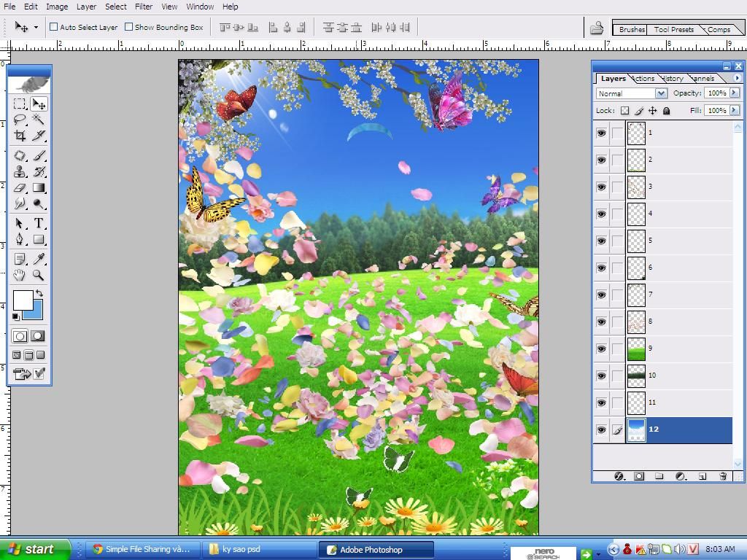Delete layer using trash icon
747x560 pixels.
click(x=723, y=476)
